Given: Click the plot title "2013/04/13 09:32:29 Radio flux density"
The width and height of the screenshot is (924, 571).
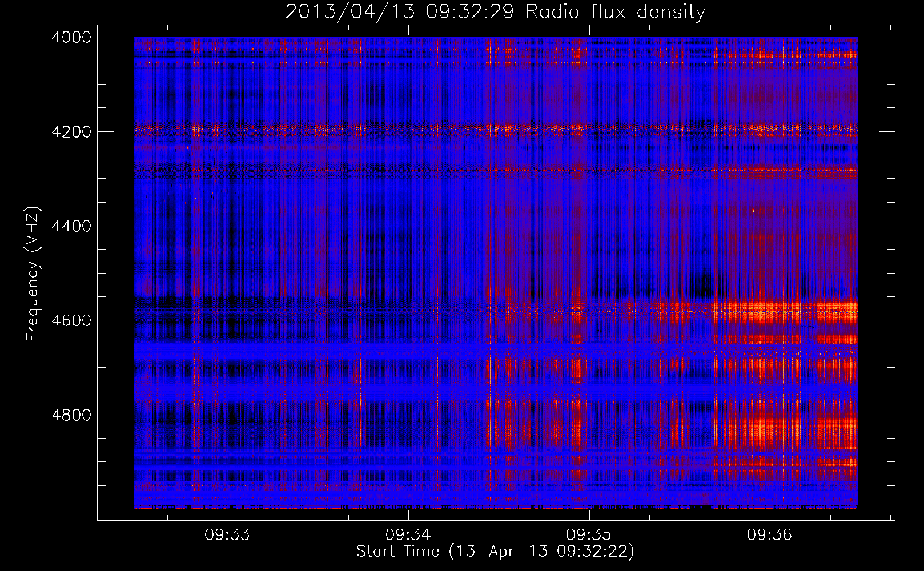Looking at the screenshot, I should [495, 11].
